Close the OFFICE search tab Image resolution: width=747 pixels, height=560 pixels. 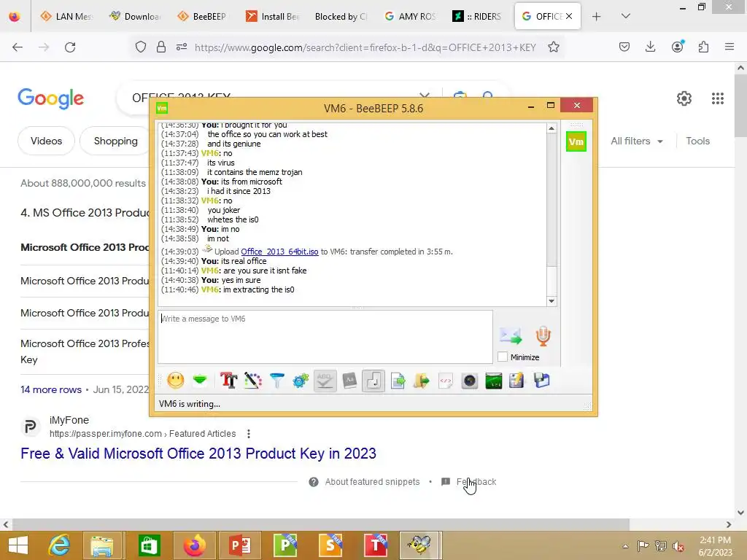click(569, 16)
